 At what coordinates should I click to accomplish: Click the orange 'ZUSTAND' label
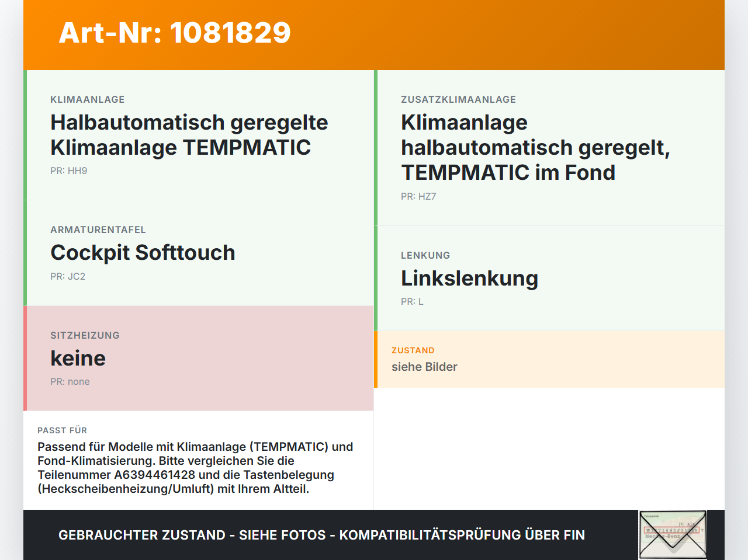click(413, 351)
